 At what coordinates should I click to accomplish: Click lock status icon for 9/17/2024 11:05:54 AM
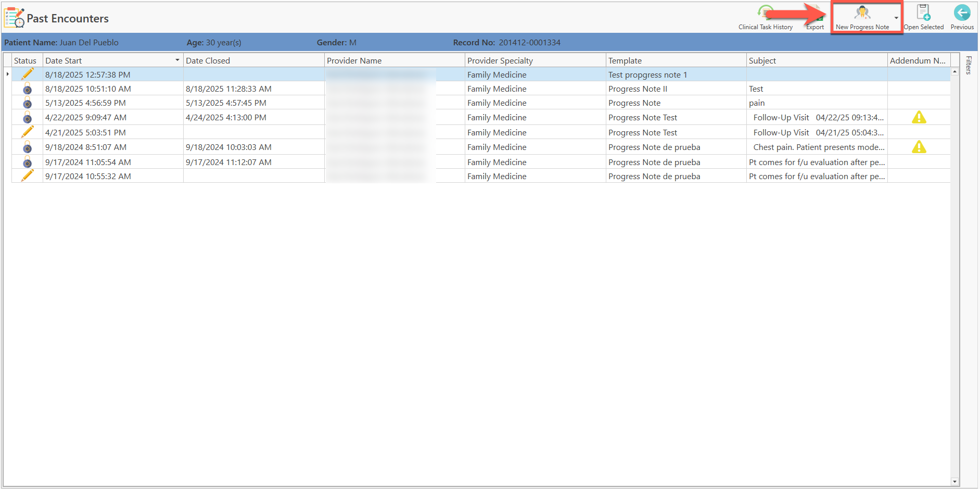point(27,162)
